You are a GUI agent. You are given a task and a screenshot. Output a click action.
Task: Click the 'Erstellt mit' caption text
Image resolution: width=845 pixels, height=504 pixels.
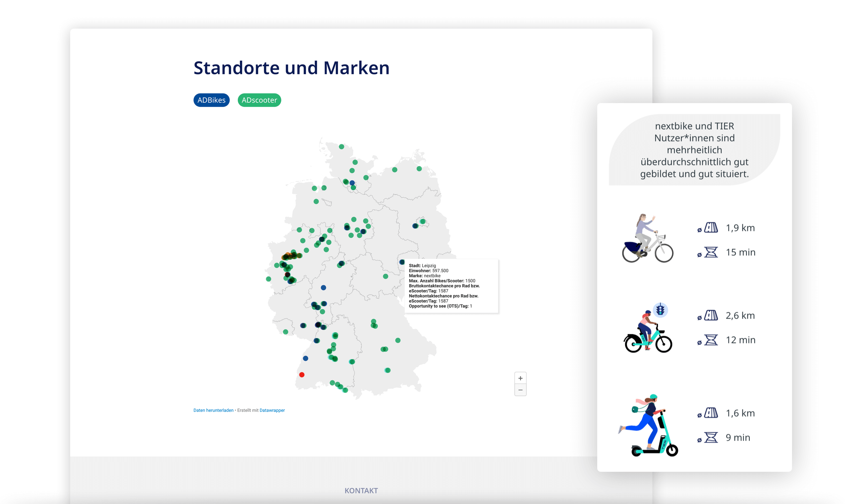click(248, 410)
